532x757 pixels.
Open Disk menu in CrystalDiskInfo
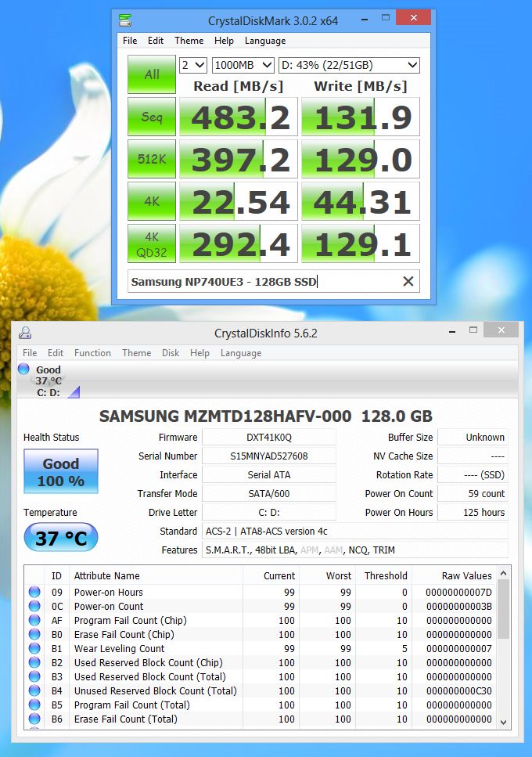(171, 353)
